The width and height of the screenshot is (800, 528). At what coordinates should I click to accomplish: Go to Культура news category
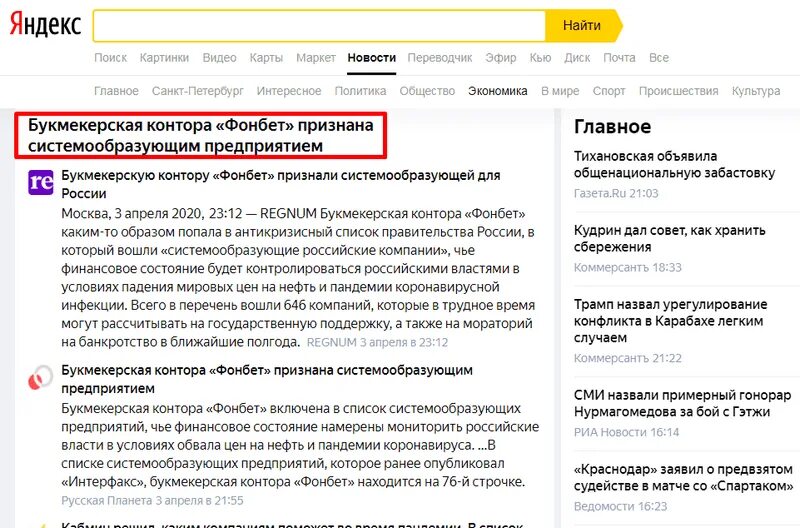[756, 91]
